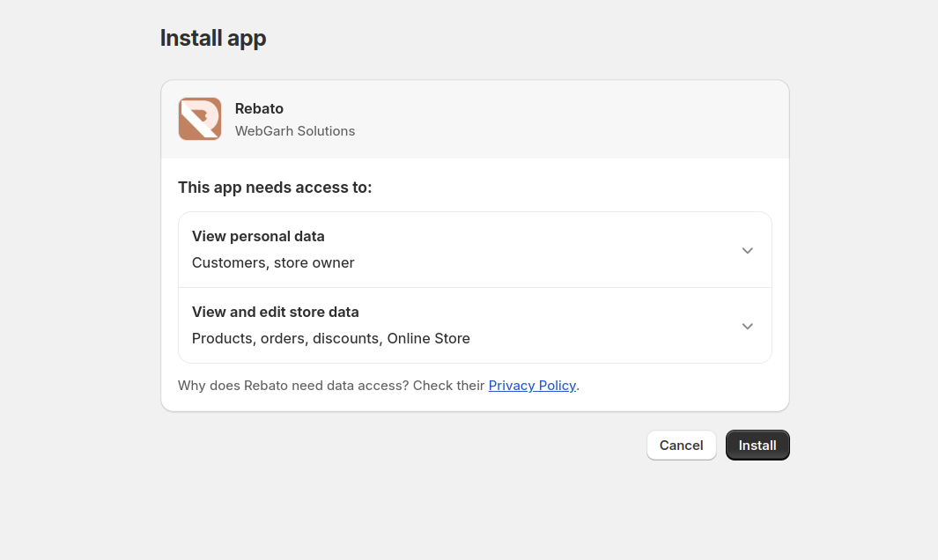
Task: Click the 'This app needs access to:' heading
Action: [275, 188]
